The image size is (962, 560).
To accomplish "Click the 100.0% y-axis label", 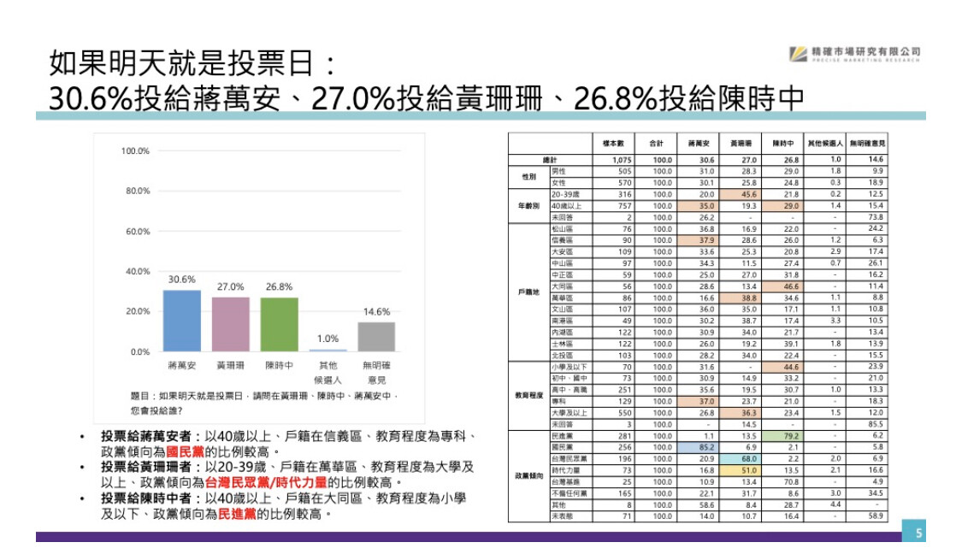I will pos(135,151).
